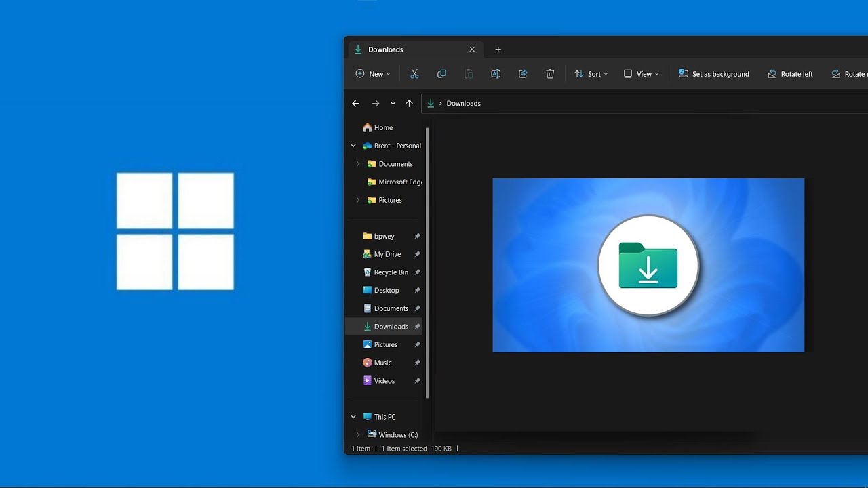868x488 pixels.
Task: Click the Share icon in toolbar
Action: 523,74
